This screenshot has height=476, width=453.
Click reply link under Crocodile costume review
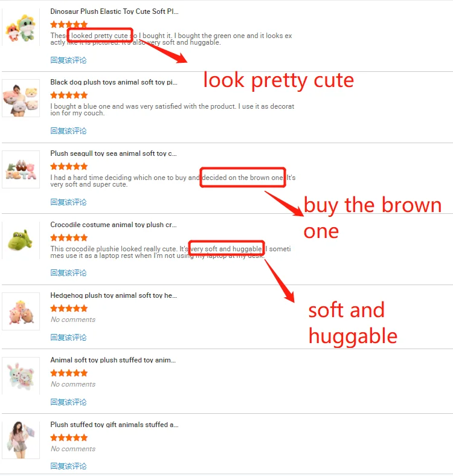pos(68,273)
